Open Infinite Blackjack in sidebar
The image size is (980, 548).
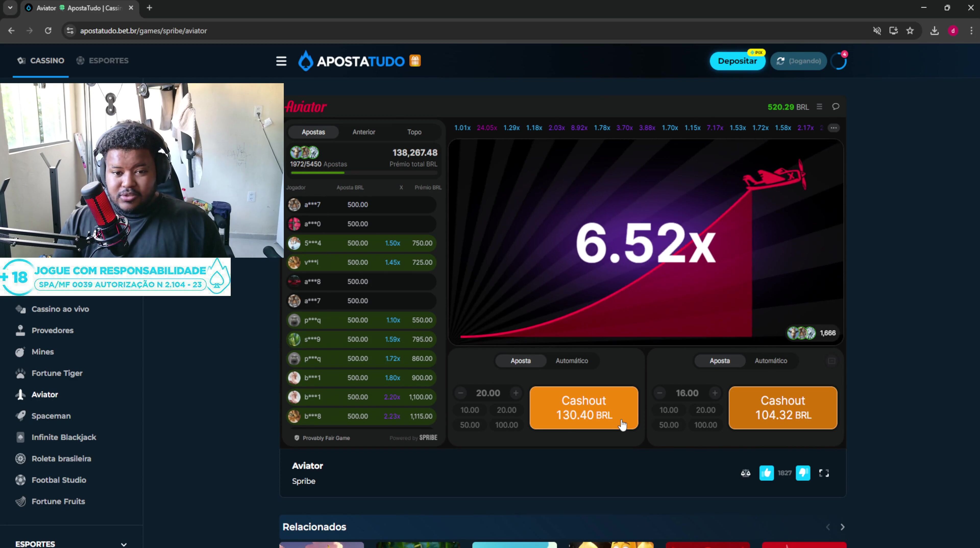click(64, 437)
